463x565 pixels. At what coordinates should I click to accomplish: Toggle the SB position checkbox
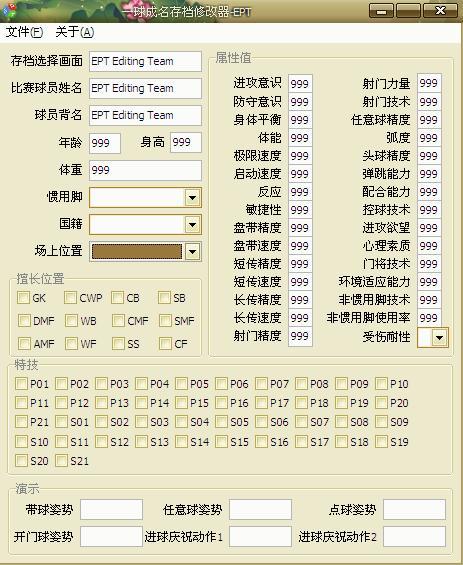click(x=164, y=298)
